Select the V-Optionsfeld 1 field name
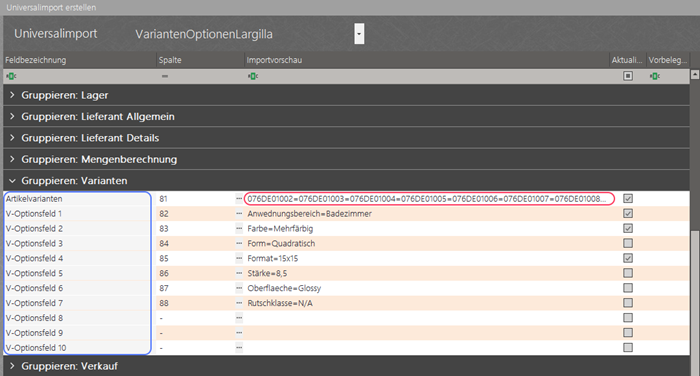Image resolution: width=700 pixels, height=376 pixels. coord(34,213)
